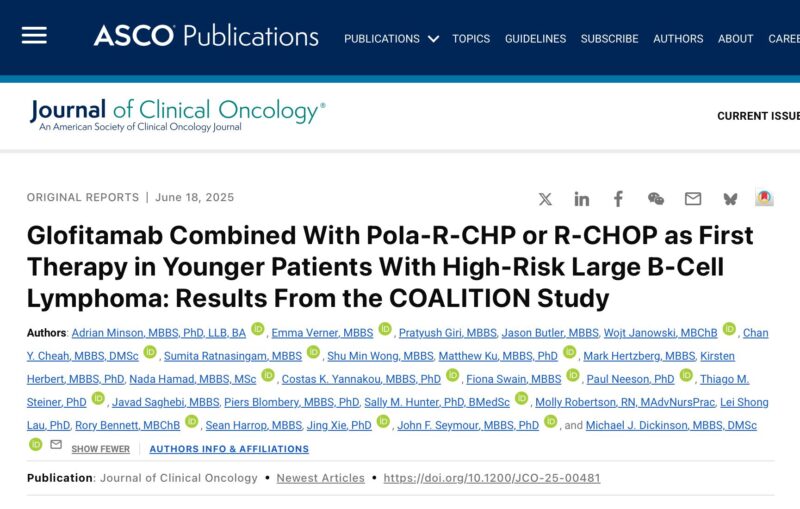
Task: Share article by email icon
Action: click(692, 198)
